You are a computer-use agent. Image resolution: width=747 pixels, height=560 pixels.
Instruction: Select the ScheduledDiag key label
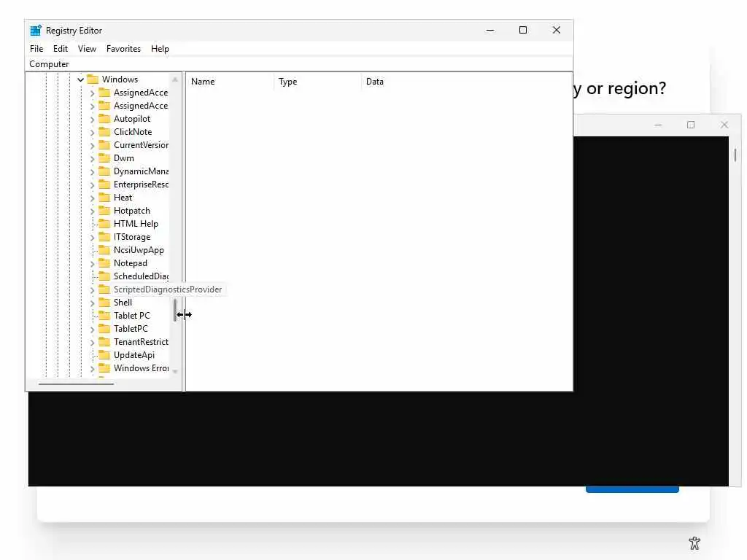[x=141, y=276]
